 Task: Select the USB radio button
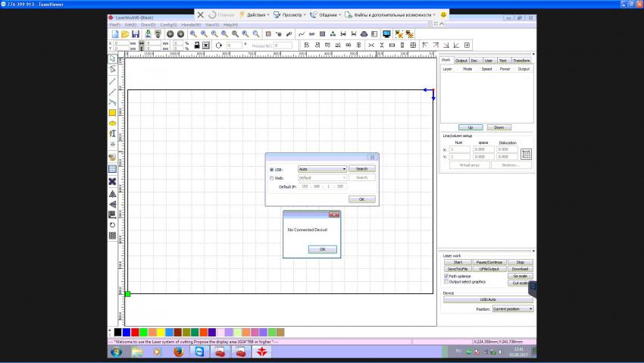pyautogui.click(x=272, y=169)
